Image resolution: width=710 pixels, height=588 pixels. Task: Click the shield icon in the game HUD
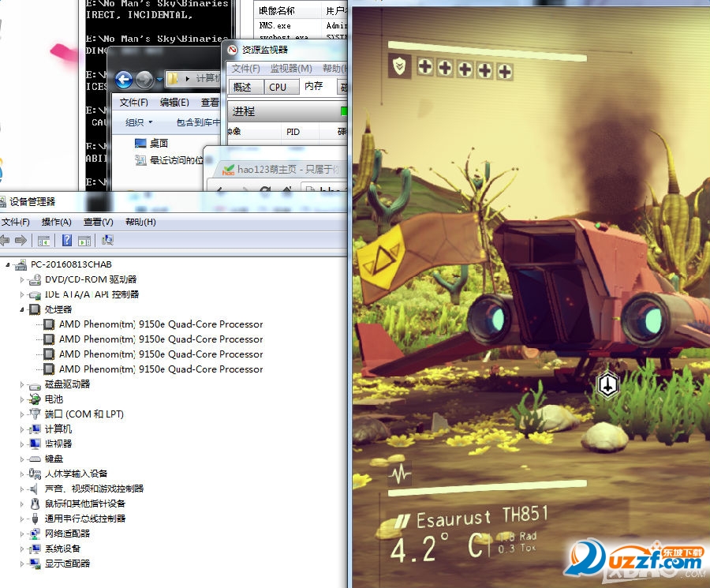point(399,67)
